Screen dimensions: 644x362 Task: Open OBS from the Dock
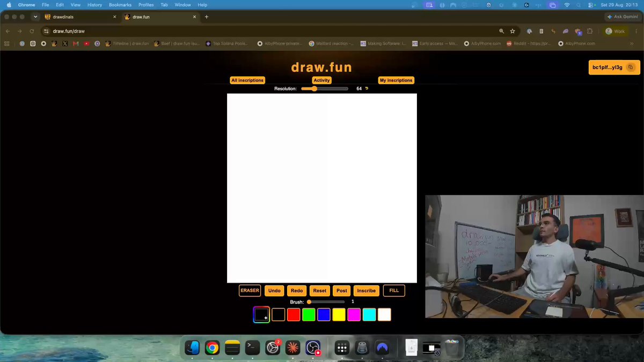(x=312, y=348)
